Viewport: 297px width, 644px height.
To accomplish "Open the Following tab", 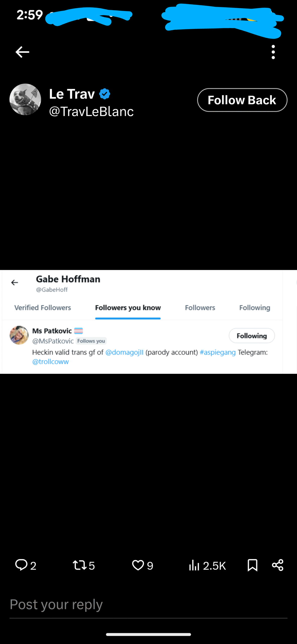I will pos(255,308).
